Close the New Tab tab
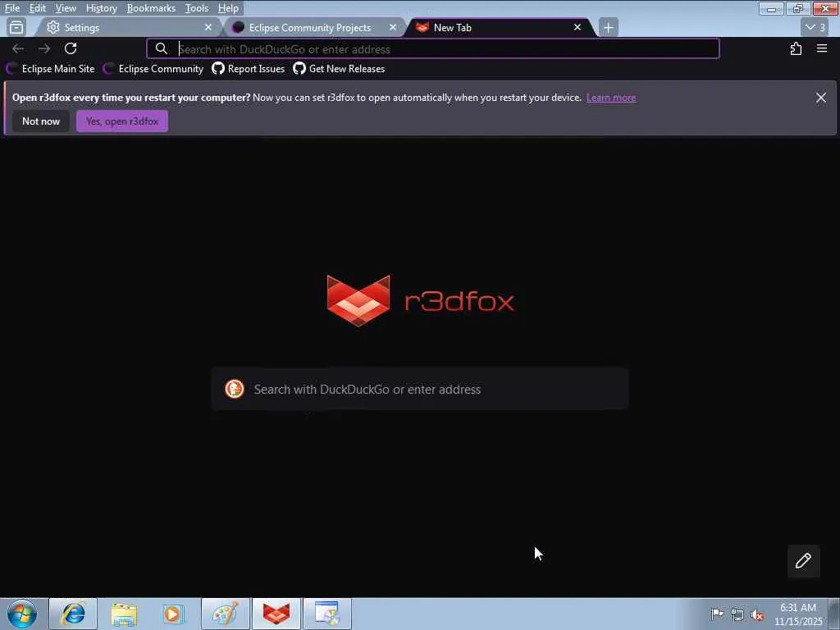The height and width of the screenshot is (630, 840). [577, 27]
